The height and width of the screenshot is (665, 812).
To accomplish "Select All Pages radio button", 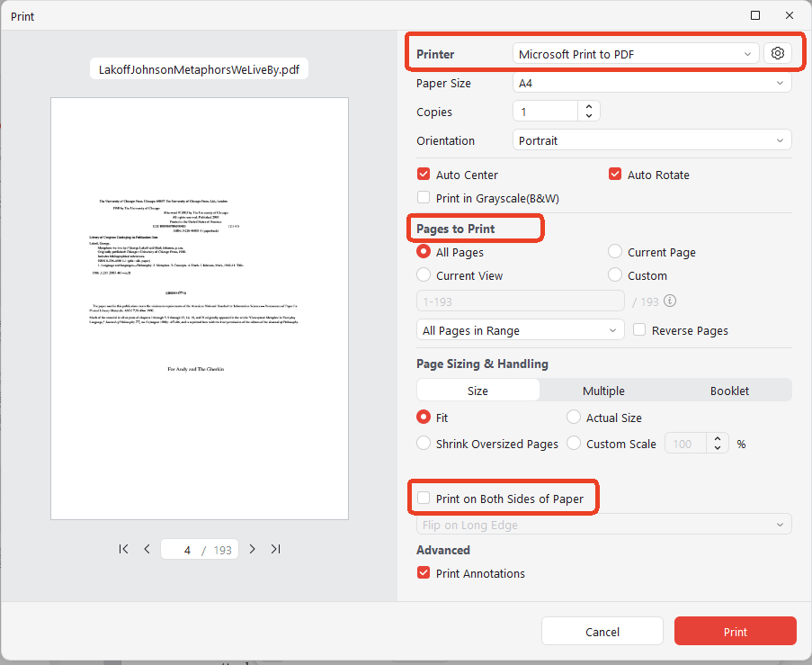I will click(x=424, y=251).
